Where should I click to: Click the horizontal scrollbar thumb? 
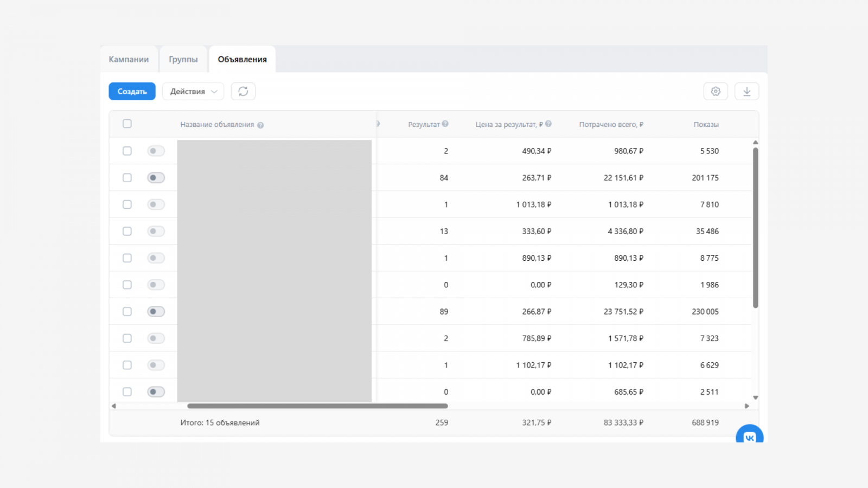coord(317,406)
